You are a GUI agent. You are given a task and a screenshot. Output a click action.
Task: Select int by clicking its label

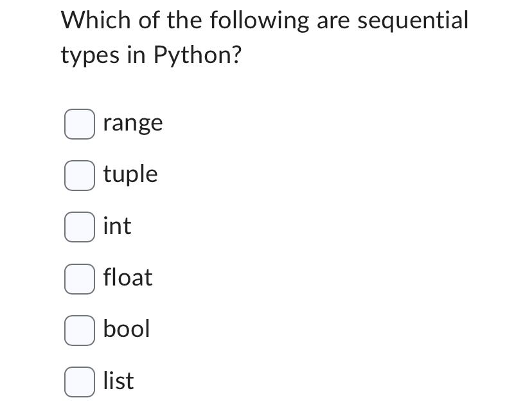(117, 226)
